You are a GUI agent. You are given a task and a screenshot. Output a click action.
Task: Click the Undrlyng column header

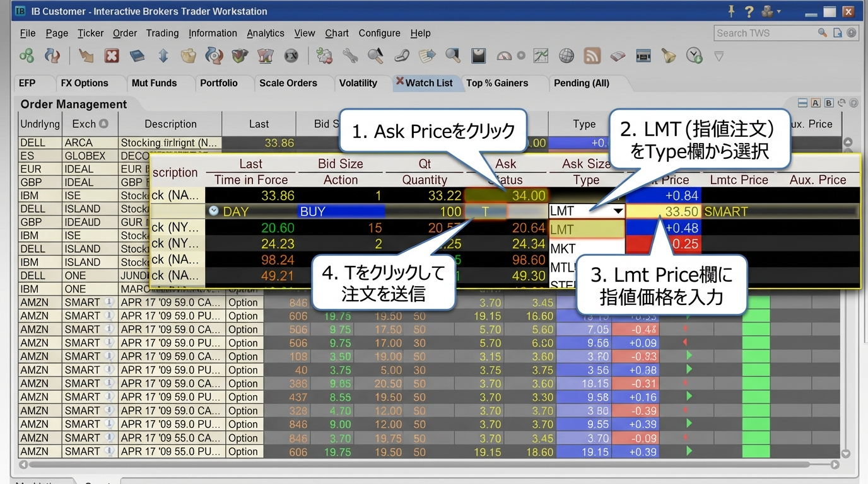click(x=40, y=124)
